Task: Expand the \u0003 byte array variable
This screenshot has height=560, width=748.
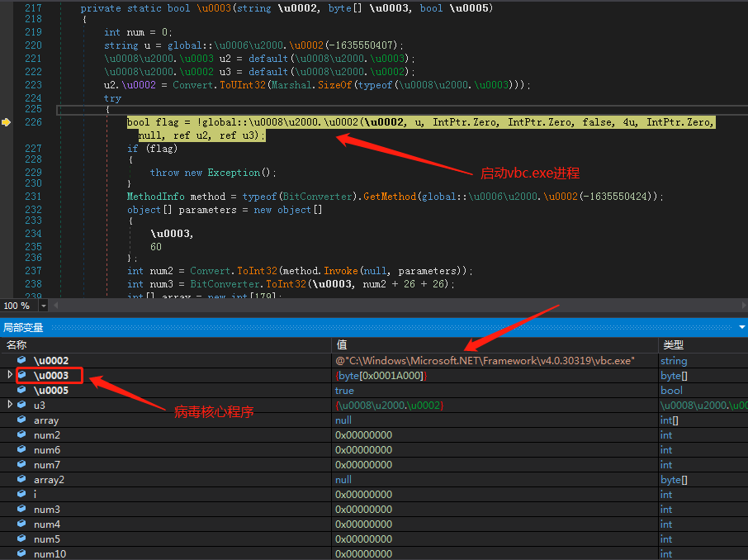Action: pos(10,376)
